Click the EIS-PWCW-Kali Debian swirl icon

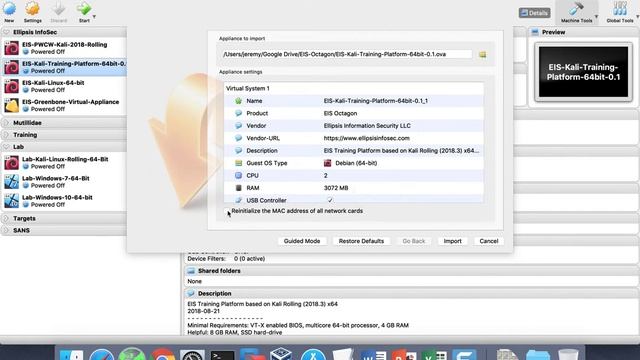(x=11, y=48)
